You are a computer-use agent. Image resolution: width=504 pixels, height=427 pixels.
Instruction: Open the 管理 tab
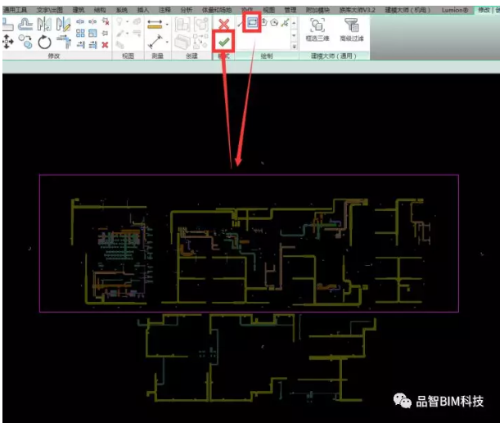[x=290, y=11]
